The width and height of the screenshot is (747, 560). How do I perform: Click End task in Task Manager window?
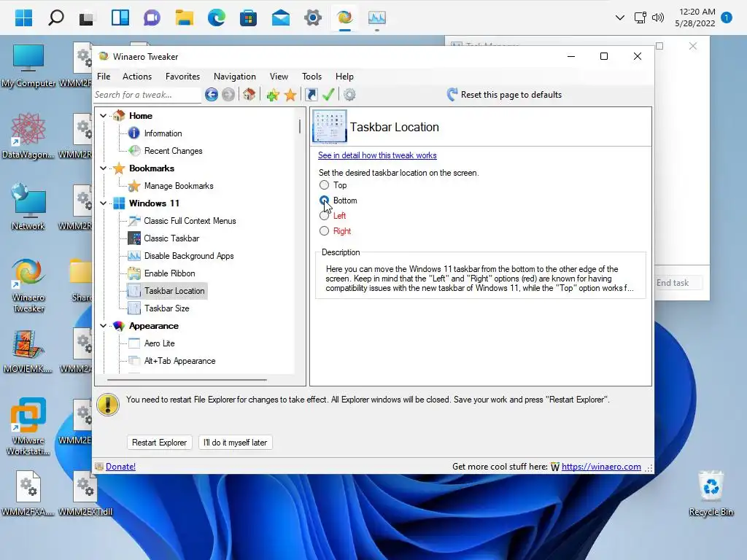[x=672, y=283]
